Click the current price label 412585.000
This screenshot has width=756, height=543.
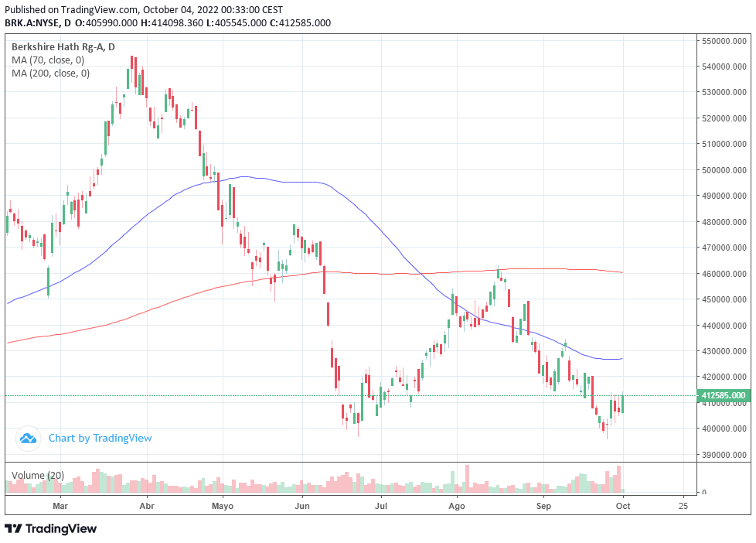tap(724, 396)
